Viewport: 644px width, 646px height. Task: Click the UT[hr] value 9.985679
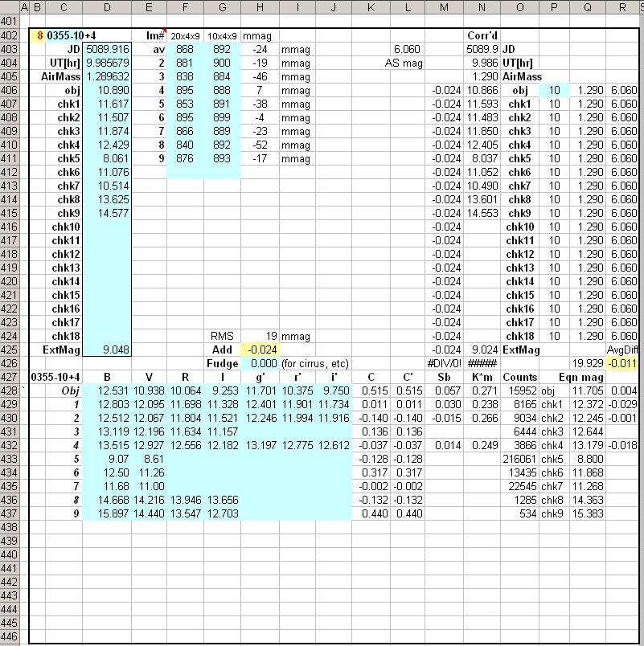pos(107,63)
